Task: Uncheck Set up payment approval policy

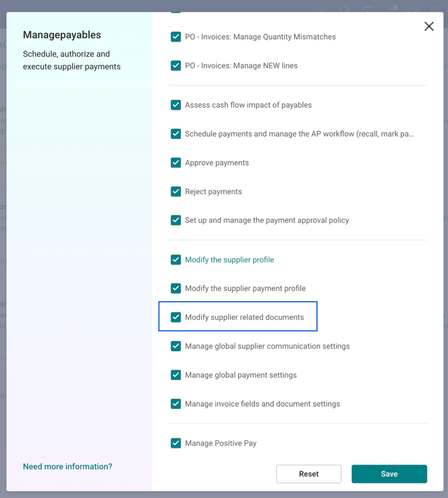Action: coord(176,220)
